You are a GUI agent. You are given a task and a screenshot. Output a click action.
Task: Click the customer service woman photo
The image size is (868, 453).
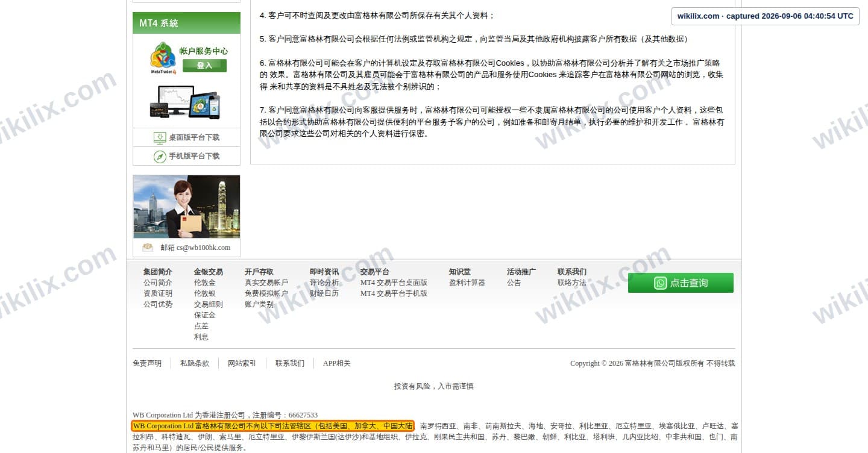186,207
